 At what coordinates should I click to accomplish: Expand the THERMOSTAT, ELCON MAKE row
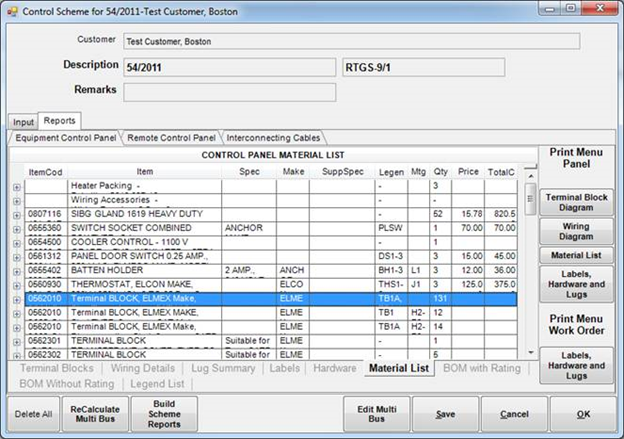(x=16, y=284)
